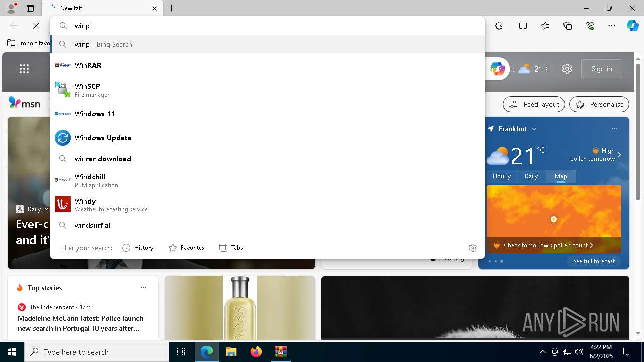
Task: Open the MSN apps grid icon
Action: pyautogui.click(x=24, y=69)
